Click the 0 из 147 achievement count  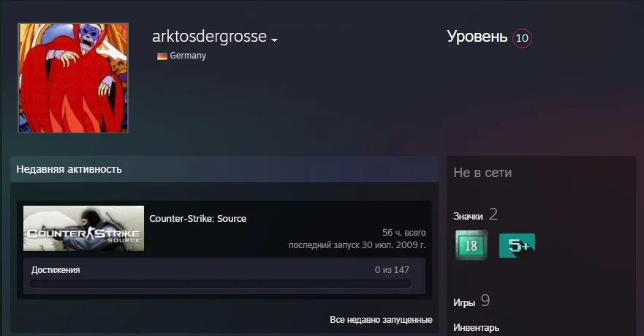tap(392, 270)
